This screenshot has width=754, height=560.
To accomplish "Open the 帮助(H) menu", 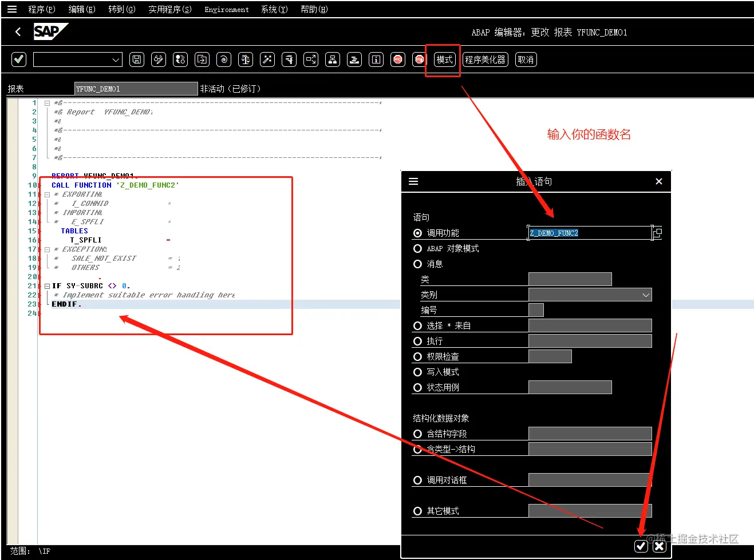I will pos(314,9).
